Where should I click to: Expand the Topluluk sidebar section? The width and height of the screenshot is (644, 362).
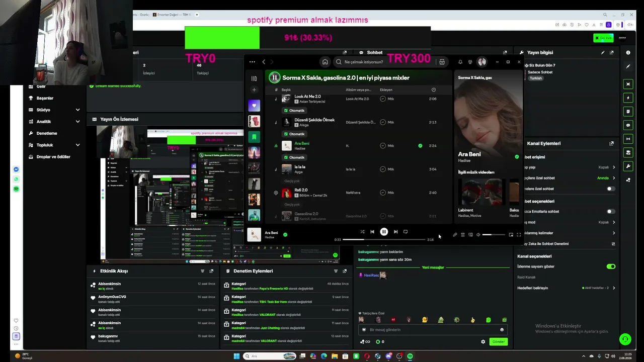coord(77,145)
